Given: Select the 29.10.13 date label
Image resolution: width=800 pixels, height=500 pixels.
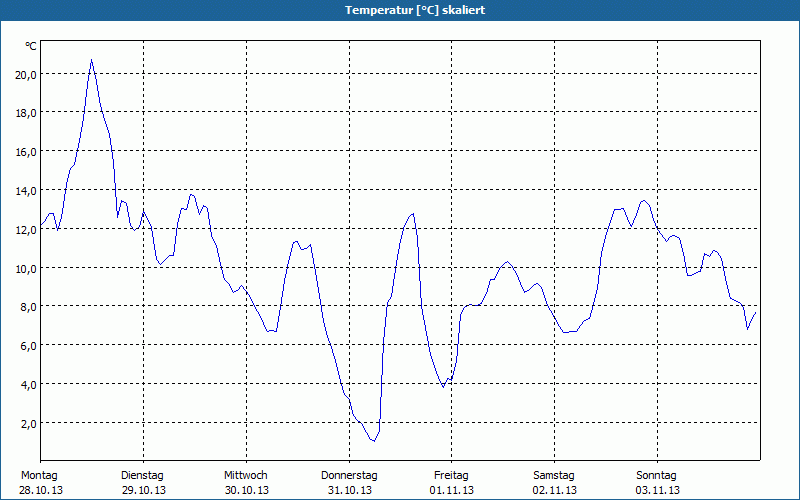Looking at the screenshot, I should pos(144,491).
